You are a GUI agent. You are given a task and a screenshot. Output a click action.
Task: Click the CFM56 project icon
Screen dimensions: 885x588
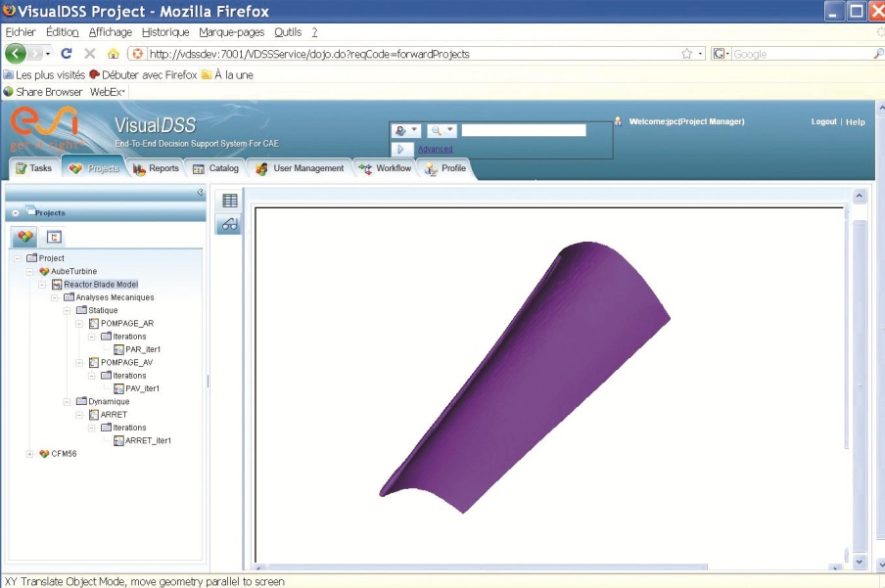[44, 454]
